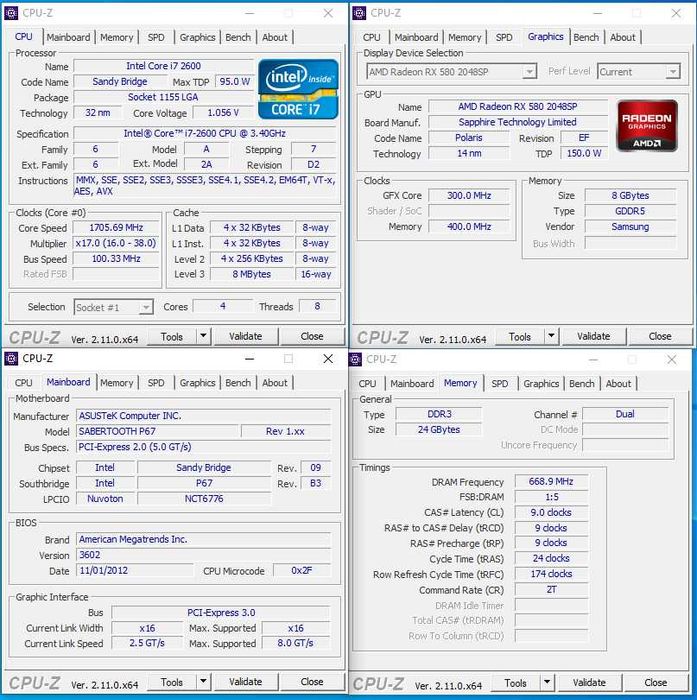Click the CPU-Z app icon in Mainboard window
This screenshot has width=697, height=700.
pos(11,358)
